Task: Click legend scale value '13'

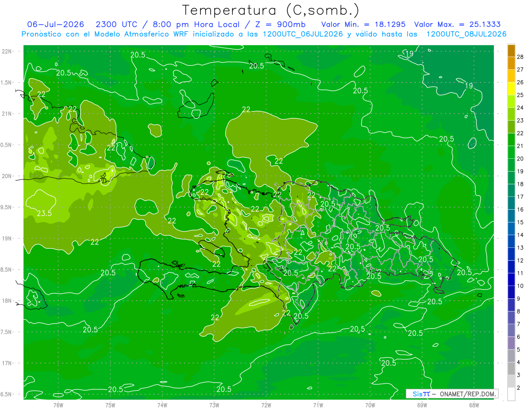Action: click(520, 248)
